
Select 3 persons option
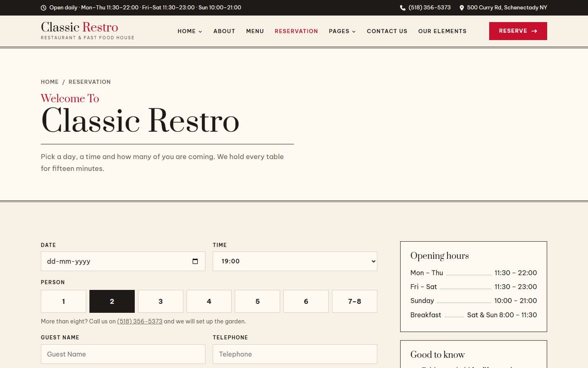(x=160, y=301)
